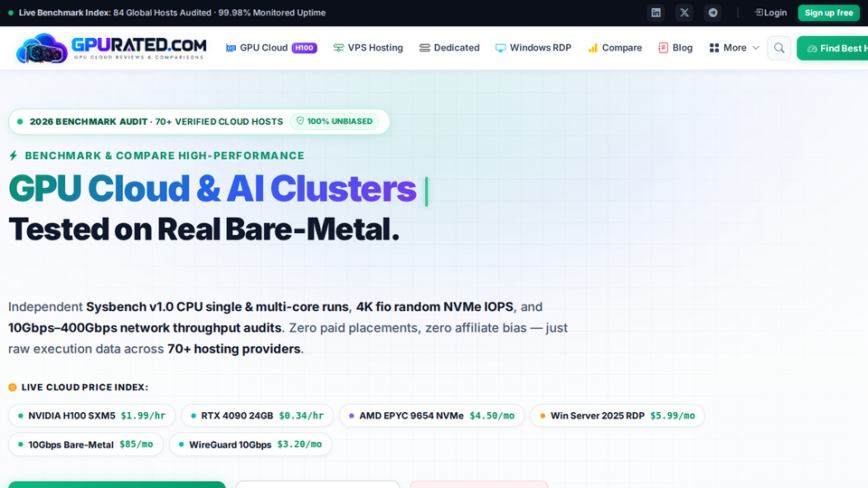Image resolution: width=868 pixels, height=488 pixels.
Task: Select the AMD EPYC 9654 NVMe price chip
Action: pyautogui.click(x=432, y=416)
